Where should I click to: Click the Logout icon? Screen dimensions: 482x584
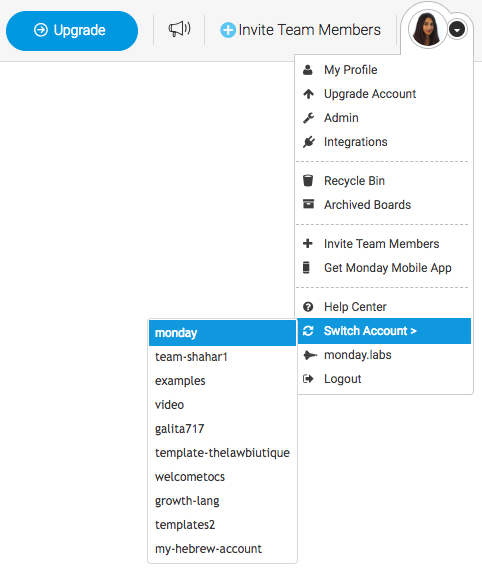point(308,379)
